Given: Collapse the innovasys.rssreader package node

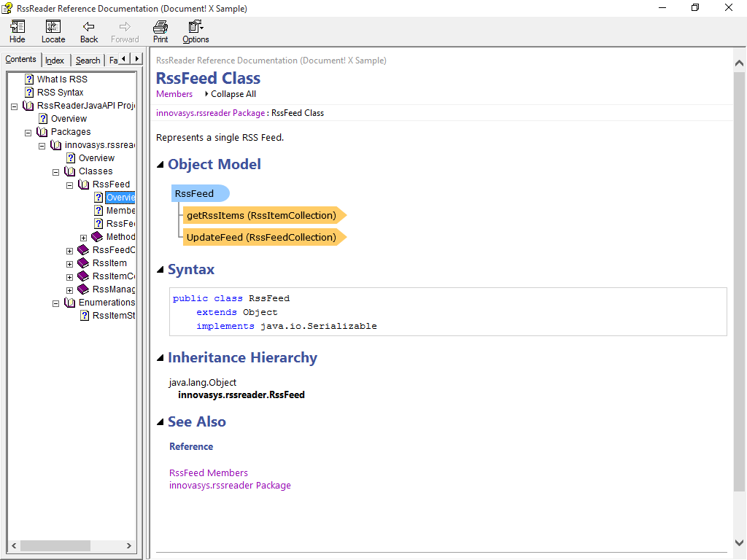Looking at the screenshot, I should click(x=42, y=146).
